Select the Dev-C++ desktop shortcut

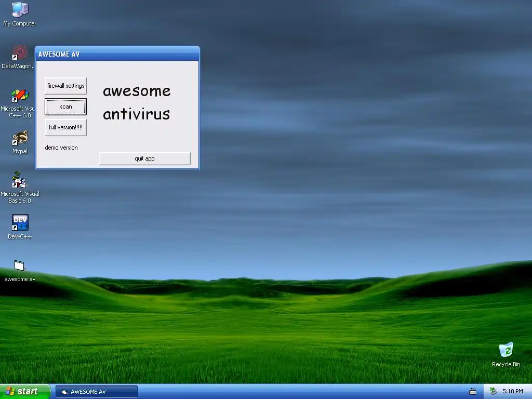coord(20,227)
